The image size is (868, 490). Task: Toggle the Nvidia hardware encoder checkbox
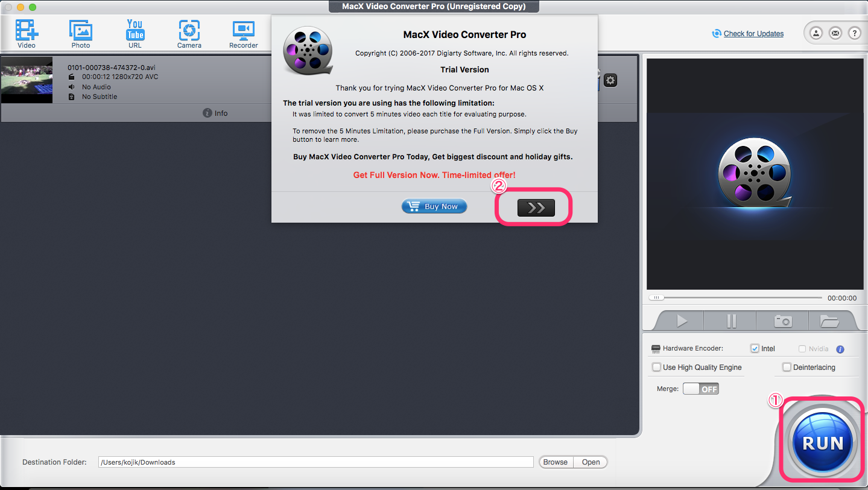tap(802, 349)
